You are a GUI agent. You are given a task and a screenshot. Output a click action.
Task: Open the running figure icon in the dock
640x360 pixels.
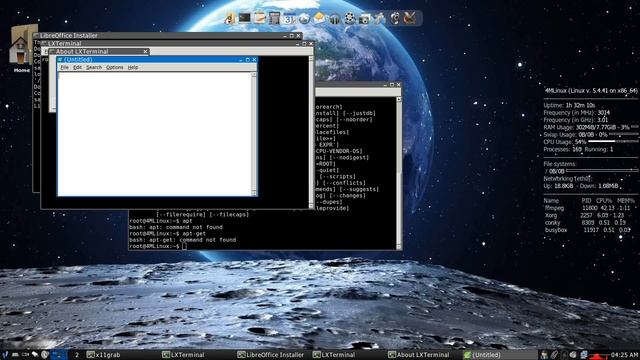pyautogui.click(x=379, y=18)
